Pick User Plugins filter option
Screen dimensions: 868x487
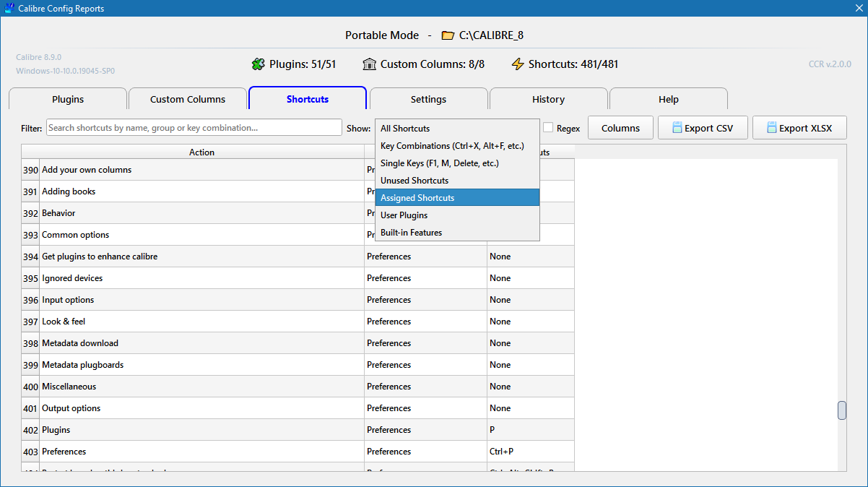[x=457, y=215]
